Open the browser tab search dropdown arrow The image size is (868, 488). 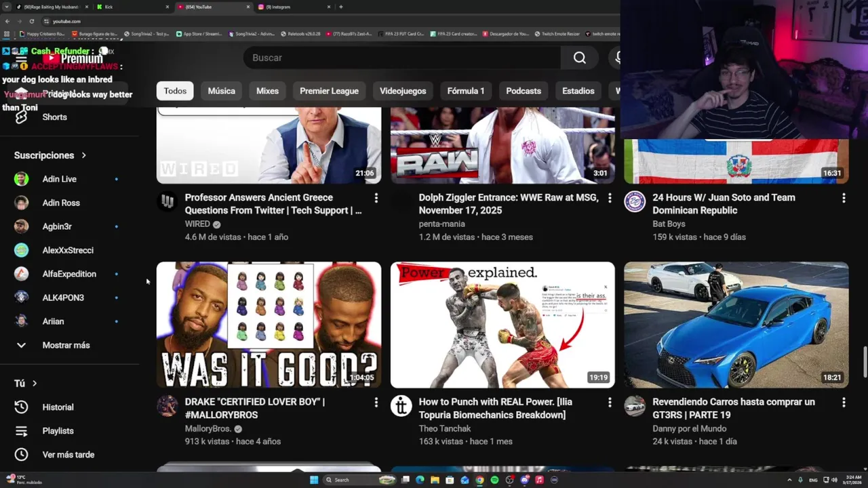point(7,7)
